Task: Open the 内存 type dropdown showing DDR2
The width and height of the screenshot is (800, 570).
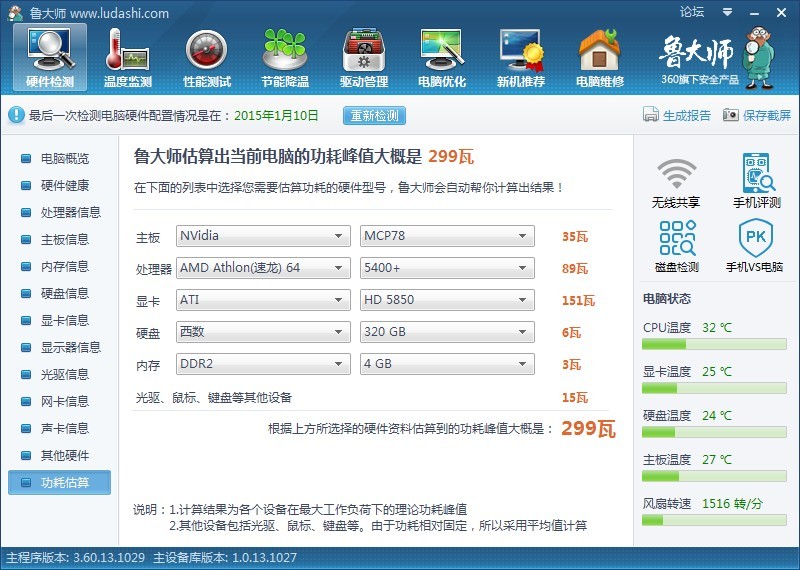Action: click(263, 364)
